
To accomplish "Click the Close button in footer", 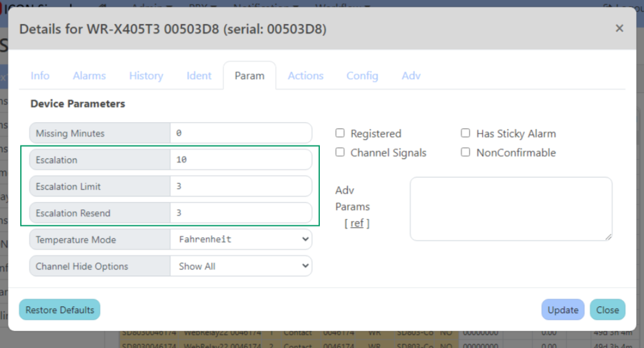I will pos(607,310).
